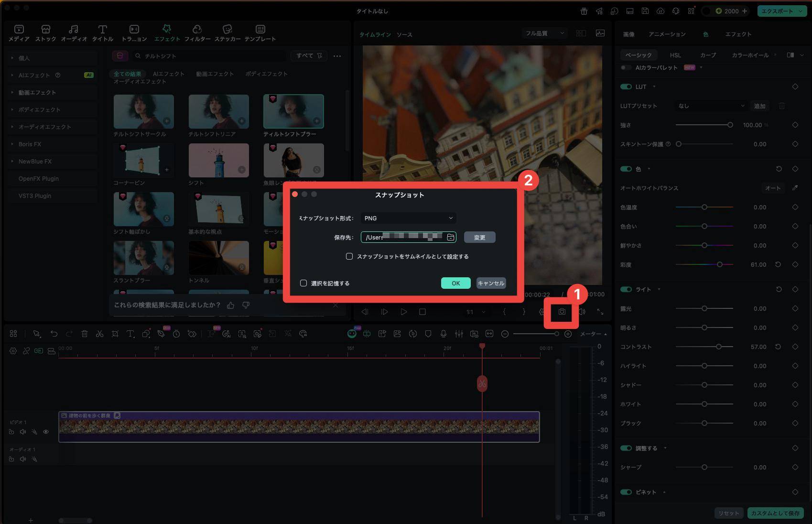
Task: Click カスタムとして保存 button
Action: [x=775, y=513]
